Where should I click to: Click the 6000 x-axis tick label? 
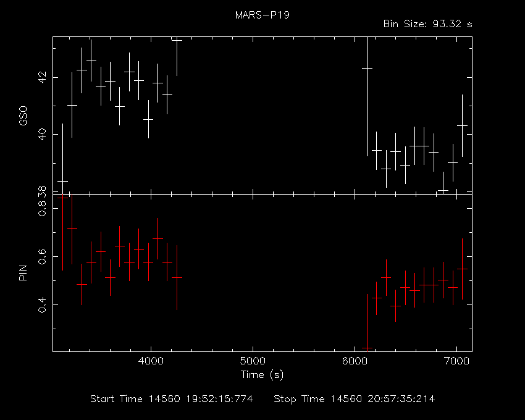(x=355, y=361)
